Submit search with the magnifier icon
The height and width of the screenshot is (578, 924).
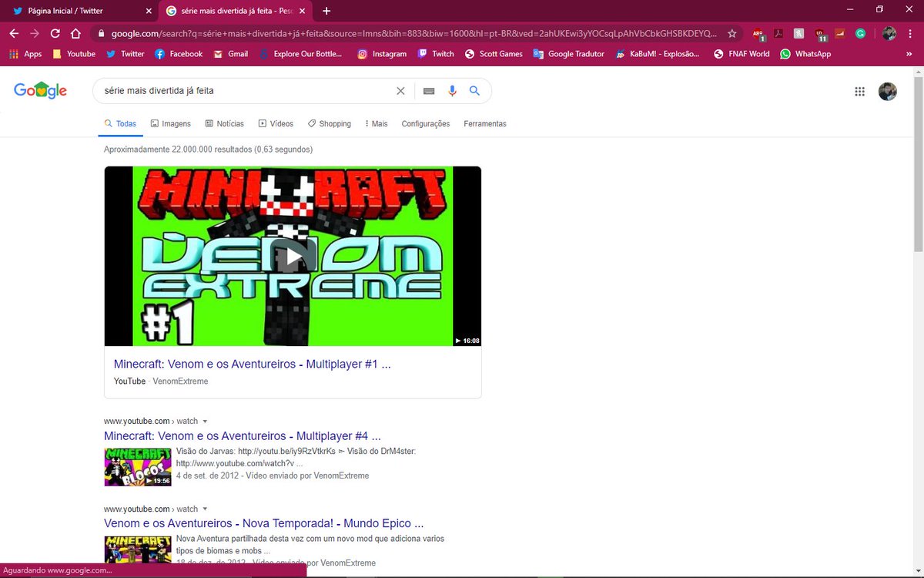click(475, 91)
